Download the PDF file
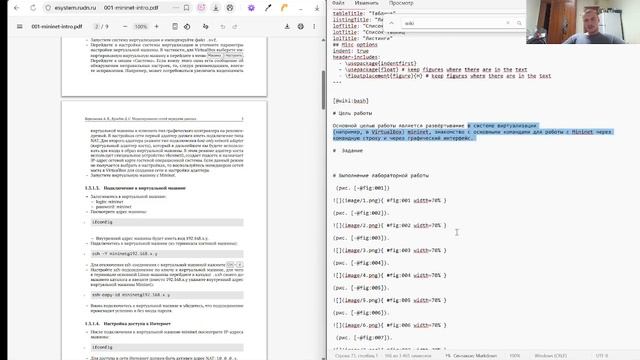640x360 pixels. click(287, 27)
